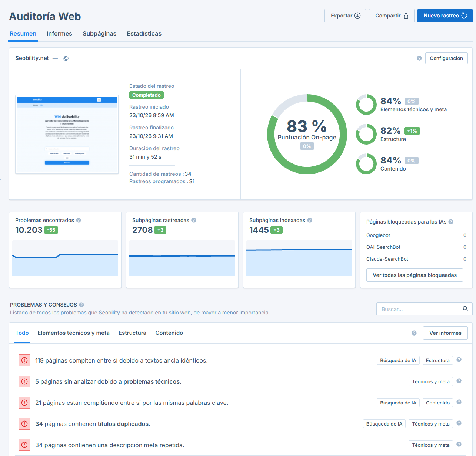Click help icon next to Subpáginas rastreadas
Image resolution: width=476 pixels, height=456 pixels.
click(x=194, y=220)
